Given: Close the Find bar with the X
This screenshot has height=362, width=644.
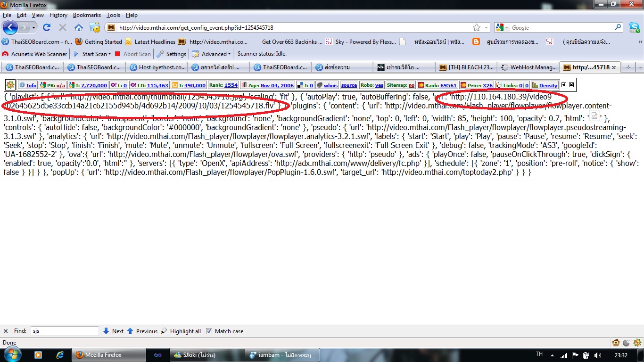Looking at the screenshot, I should [x=6, y=331].
